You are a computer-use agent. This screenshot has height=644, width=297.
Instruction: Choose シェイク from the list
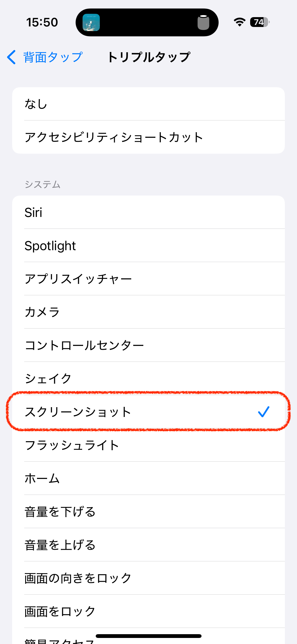pyautogui.click(x=148, y=378)
